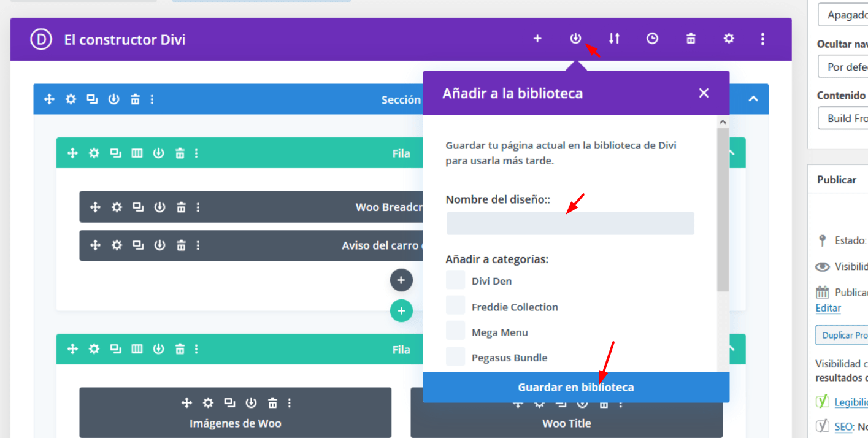The image size is (868, 438).
Task: Click the Divi logo icon in the builder header
Action: coord(40,39)
